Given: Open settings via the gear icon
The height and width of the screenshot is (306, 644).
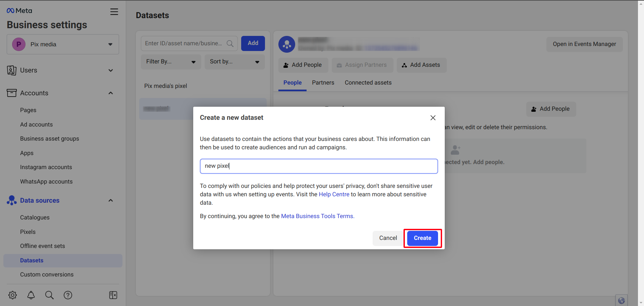Looking at the screenshot, I should click(x=13, y=295).
